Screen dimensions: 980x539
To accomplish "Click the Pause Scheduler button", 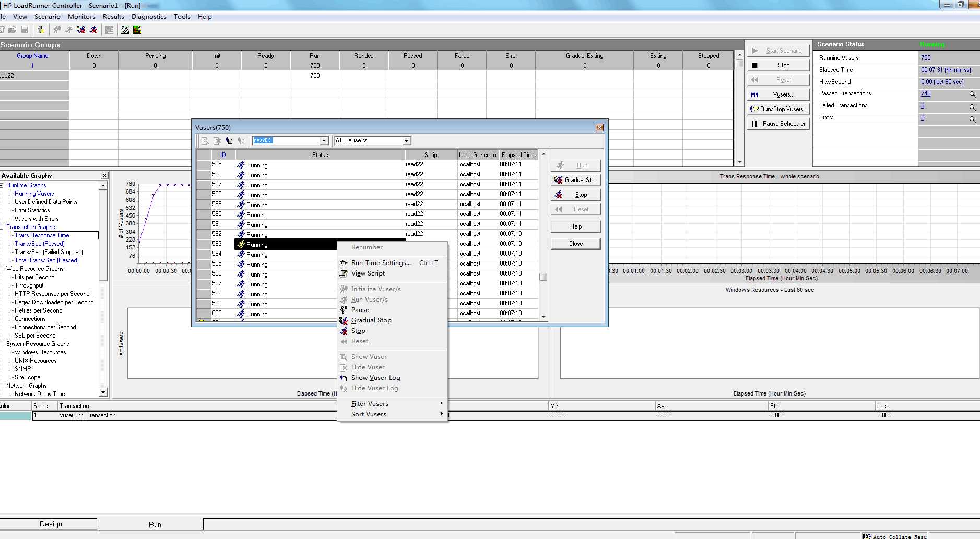I will (x=778, y=124).
